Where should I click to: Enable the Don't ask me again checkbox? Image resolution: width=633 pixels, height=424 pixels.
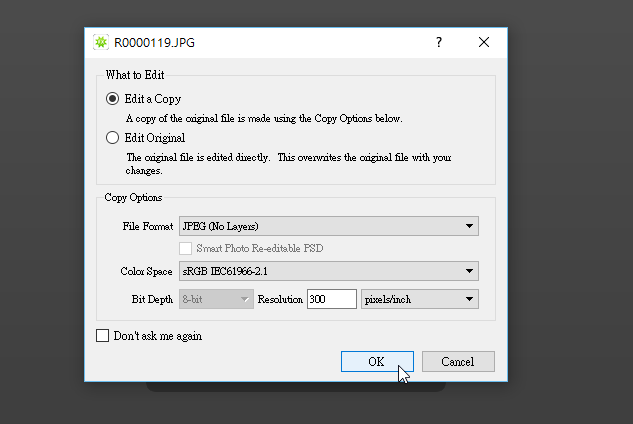[x=102, y=336]
